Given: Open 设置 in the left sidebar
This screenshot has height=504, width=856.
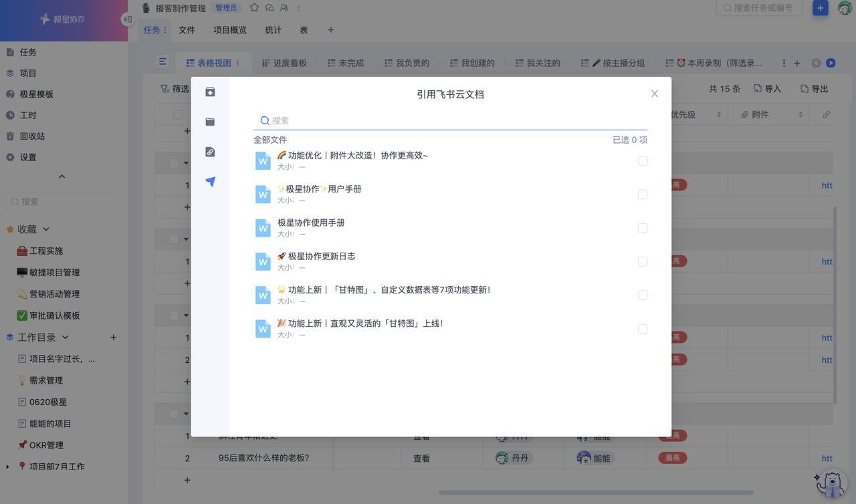Looking at the screenshot, I should (x=27, y=158).
